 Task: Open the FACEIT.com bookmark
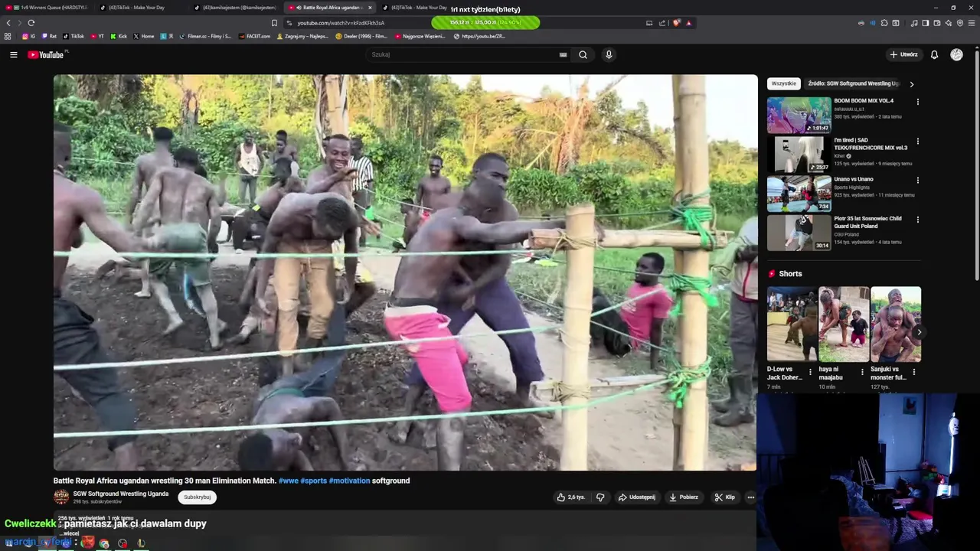(x=254, y=36)
